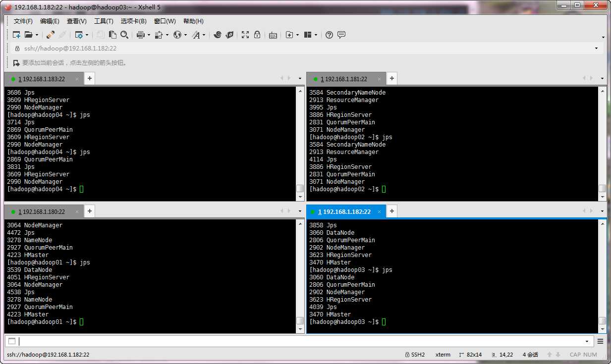The width and height of the screenshot is (611, 364).
Task: Close the 192.168.1.183:22 tab
Action: (77, 79)
